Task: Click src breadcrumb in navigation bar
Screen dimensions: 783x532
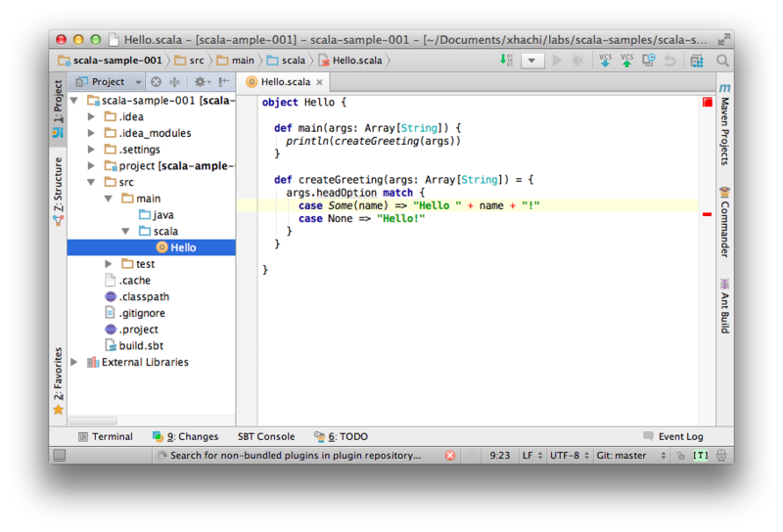Action: coord(189,61)
